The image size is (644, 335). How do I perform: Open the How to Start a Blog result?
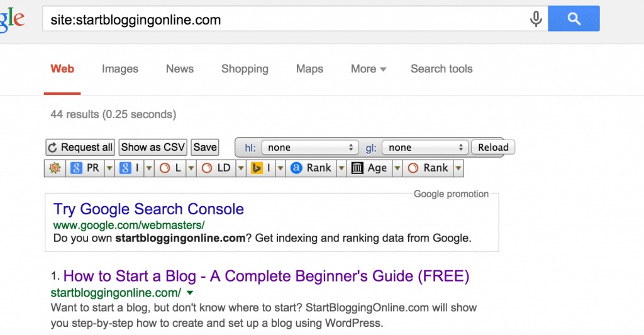pyautogui.click(x=266, y=277)
